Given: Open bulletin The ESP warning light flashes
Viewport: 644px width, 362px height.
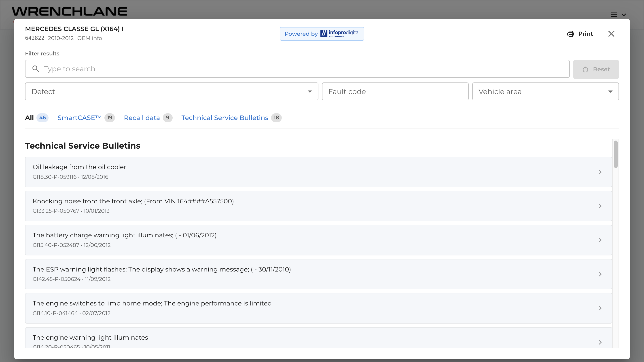Looking at the screenshot, I should point(318,274).
